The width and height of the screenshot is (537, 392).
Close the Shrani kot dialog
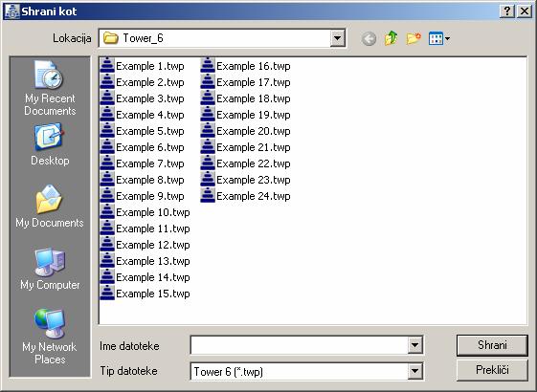[x=525, y=11]
